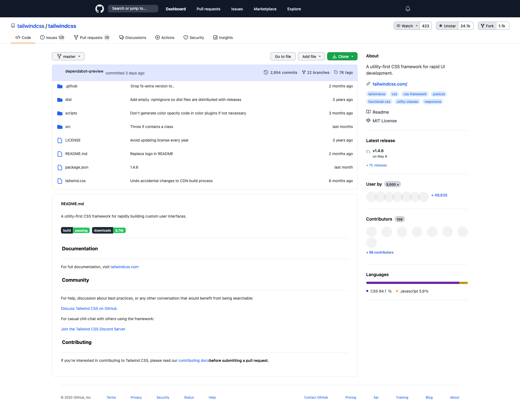Open the Security repository tab
Image resolution: width=520 pixels, height=420 pixels.
point(194,38)
